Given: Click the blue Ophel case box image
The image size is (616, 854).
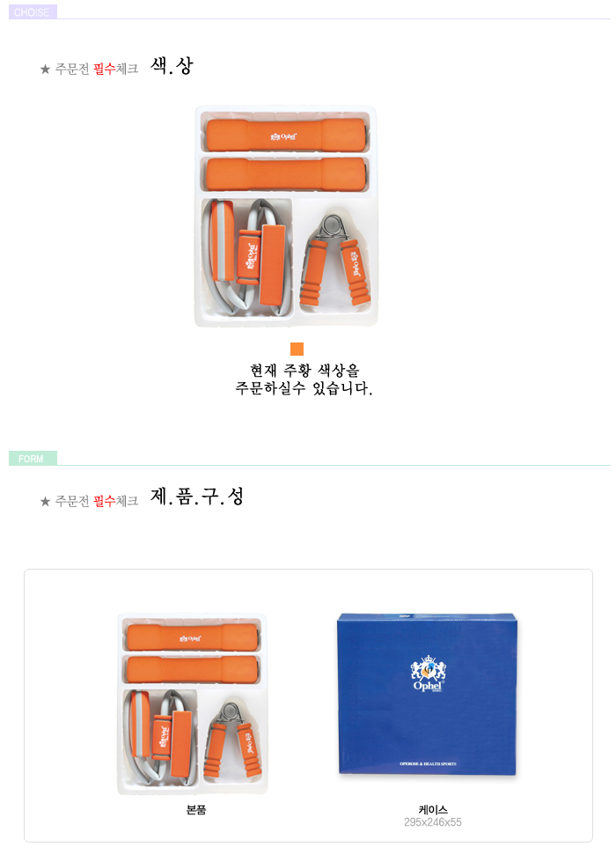Looking at the screenshot, I should (427, 694).
